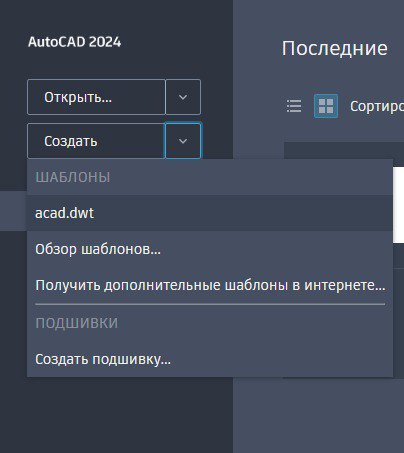The image size is (404, 453).
Task: Select Создать подшивку... menu entry
Action: pyautogui.click(x=210, y=359)
